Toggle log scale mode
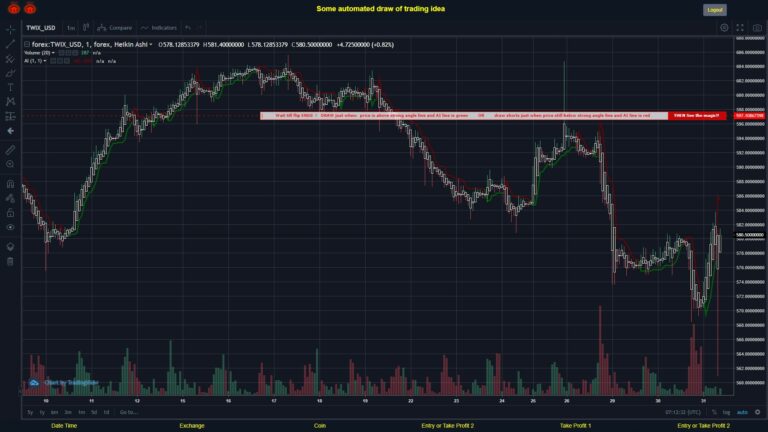 tap(726, 412)
